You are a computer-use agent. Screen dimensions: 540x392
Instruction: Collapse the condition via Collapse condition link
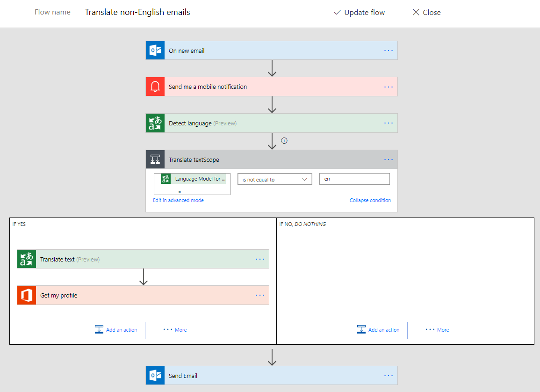(x=370, y=200)
